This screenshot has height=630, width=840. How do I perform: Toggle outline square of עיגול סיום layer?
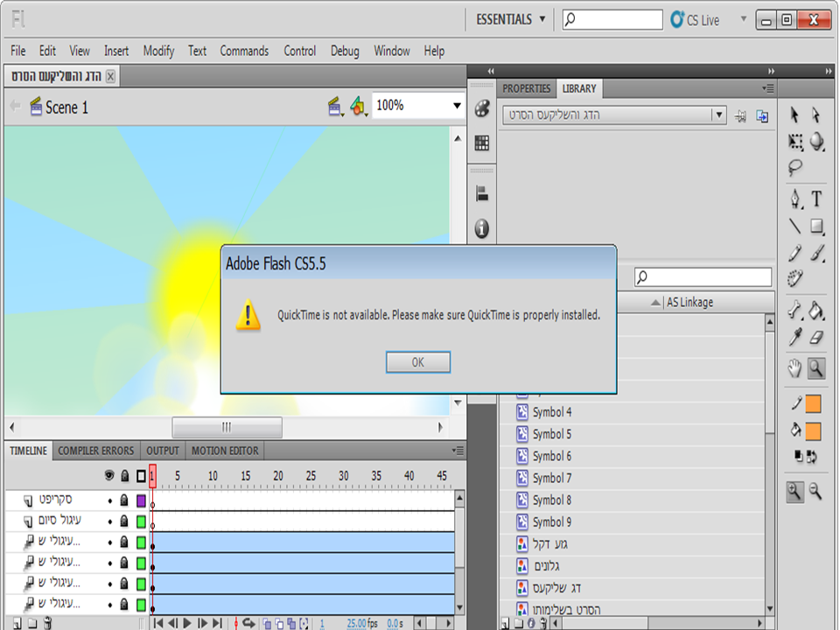tap(141, 521)
